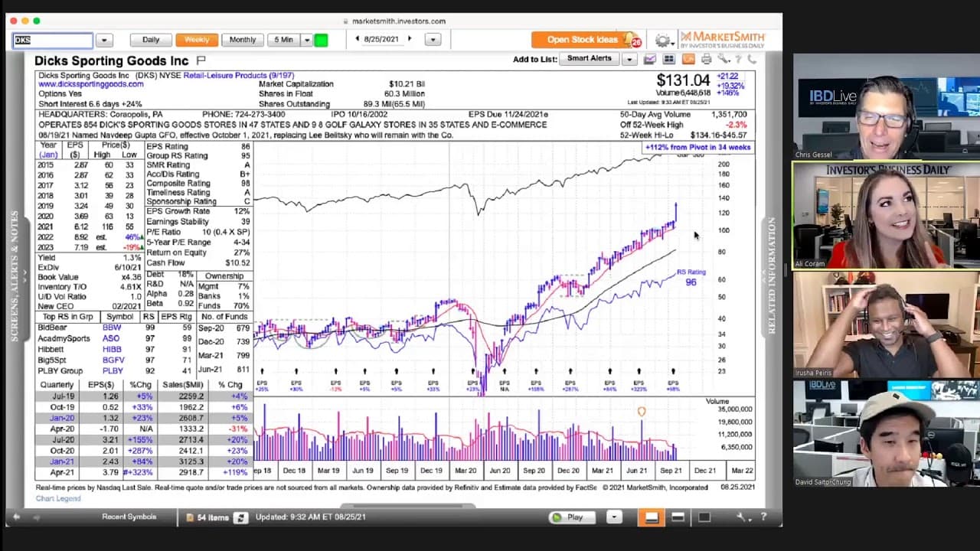This screenshot has width=980, height=551.
Task: Navigate forward with the bottom bar arrow
Action: coord(37,517)
